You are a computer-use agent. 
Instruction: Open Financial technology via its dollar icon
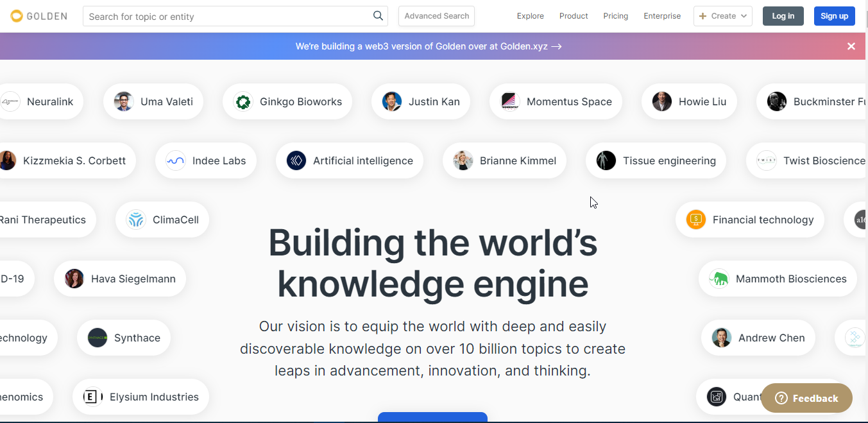[695, 220]
